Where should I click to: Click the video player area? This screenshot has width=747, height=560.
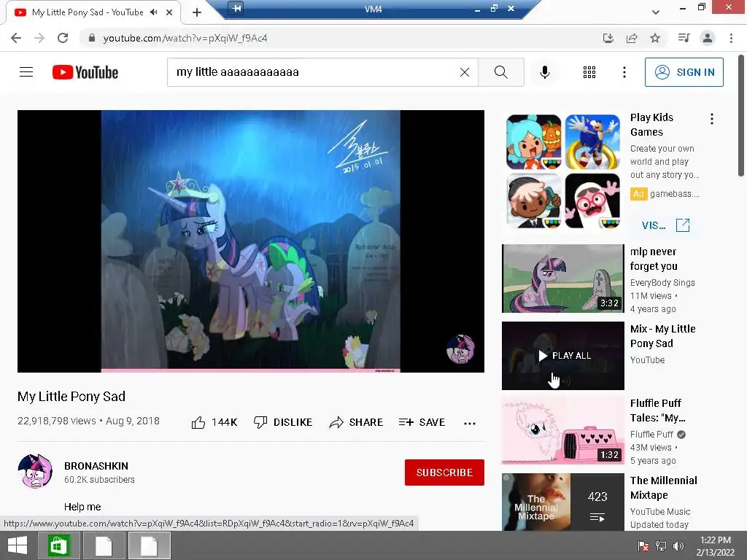click(x=251, y=241)
